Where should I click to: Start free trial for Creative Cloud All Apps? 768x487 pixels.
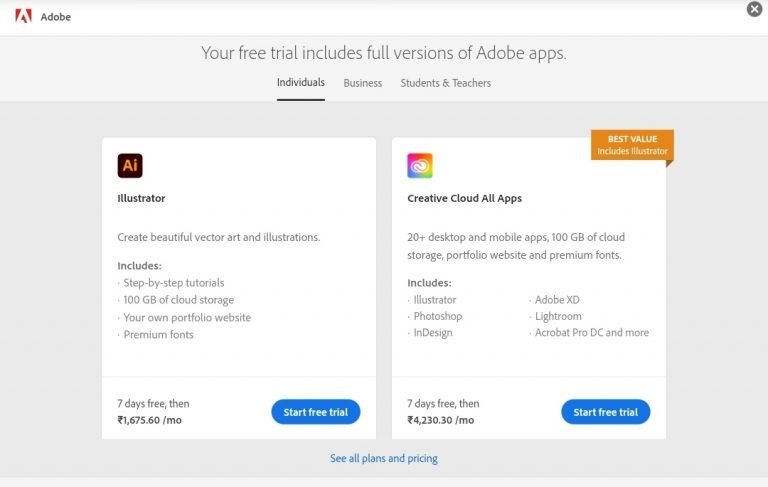point(606,412)
